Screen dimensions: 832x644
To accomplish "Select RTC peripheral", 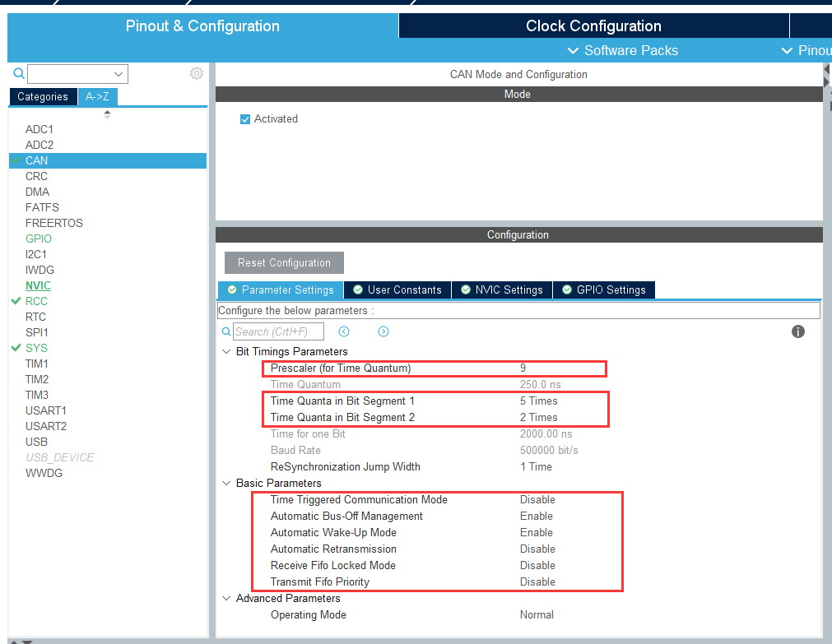I will (35, 317).
